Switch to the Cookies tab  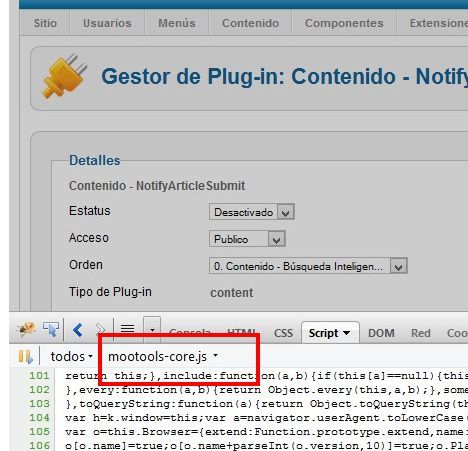pos(457,333)
